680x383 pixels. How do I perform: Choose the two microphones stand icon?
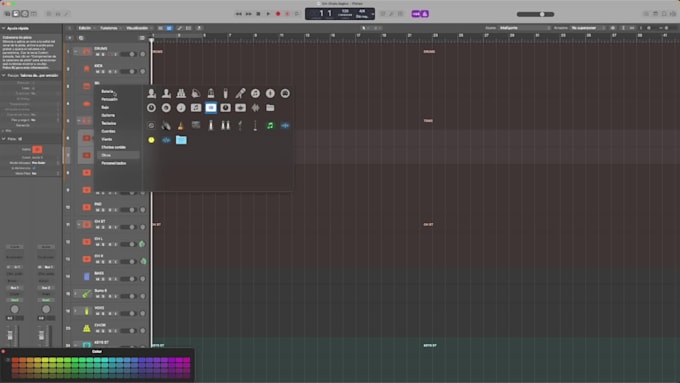(x=226, y=125)
